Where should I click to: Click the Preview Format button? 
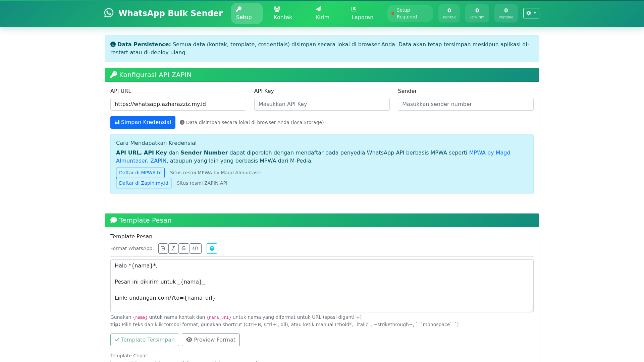211,340
